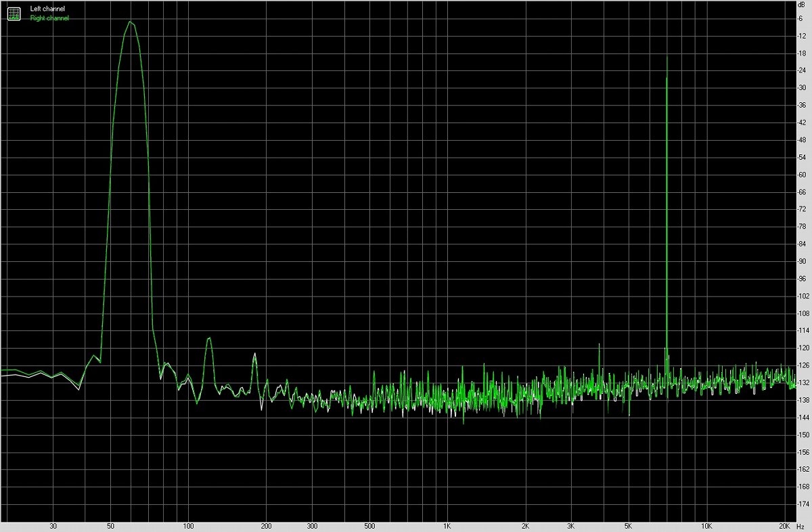
Task: Click the -102 dB axis value
Action: click(802, 296)
